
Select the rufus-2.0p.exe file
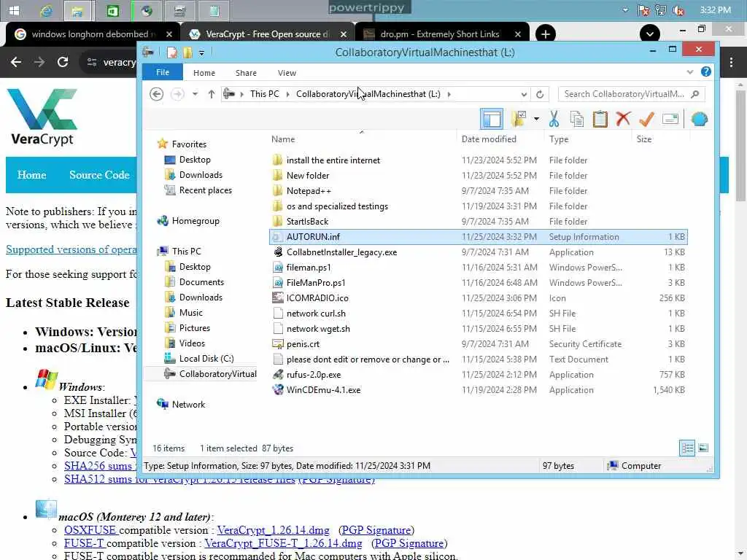[x=479, y=375]
